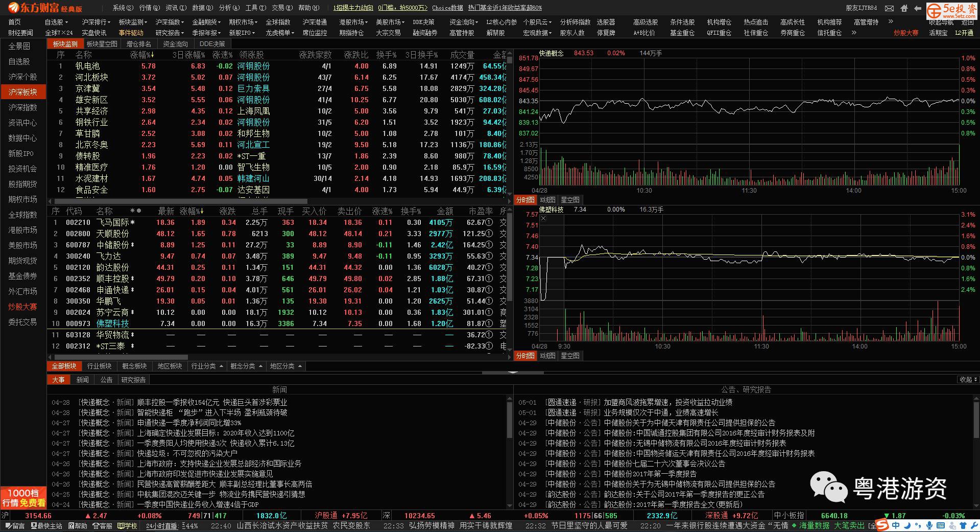Click the home icon in title bar

click(904, 8)
